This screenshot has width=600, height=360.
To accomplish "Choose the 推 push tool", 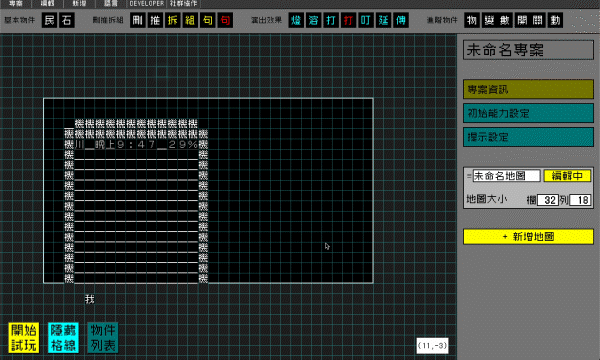I will point(155,20).
